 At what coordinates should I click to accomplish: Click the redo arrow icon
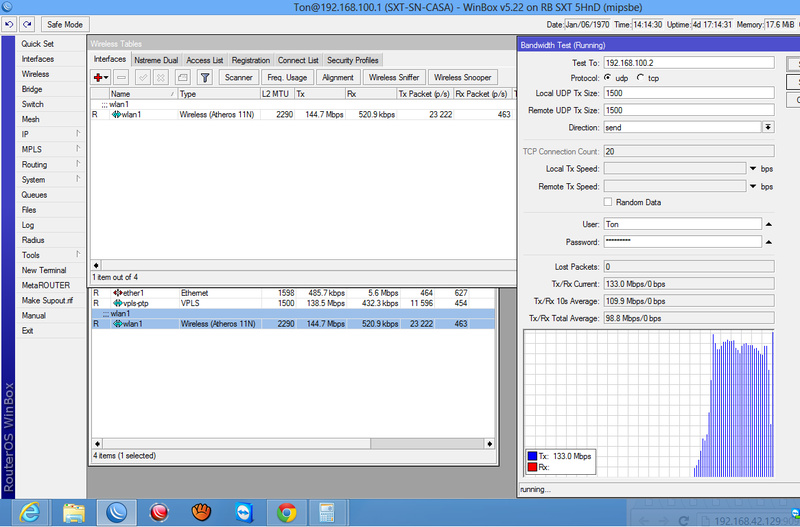(x=28, y=24)
